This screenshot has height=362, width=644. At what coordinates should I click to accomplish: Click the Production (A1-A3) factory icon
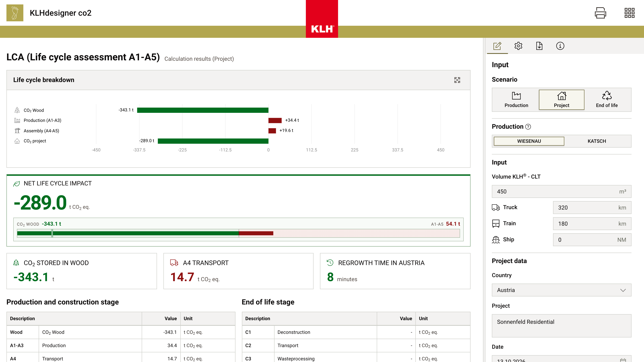click(17, 120)
